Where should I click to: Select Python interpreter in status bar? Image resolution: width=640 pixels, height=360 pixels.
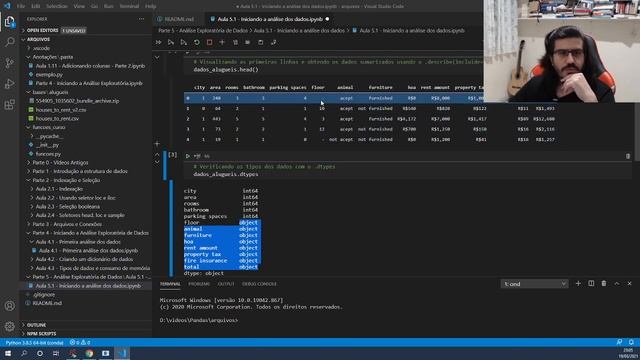point(35,343)
